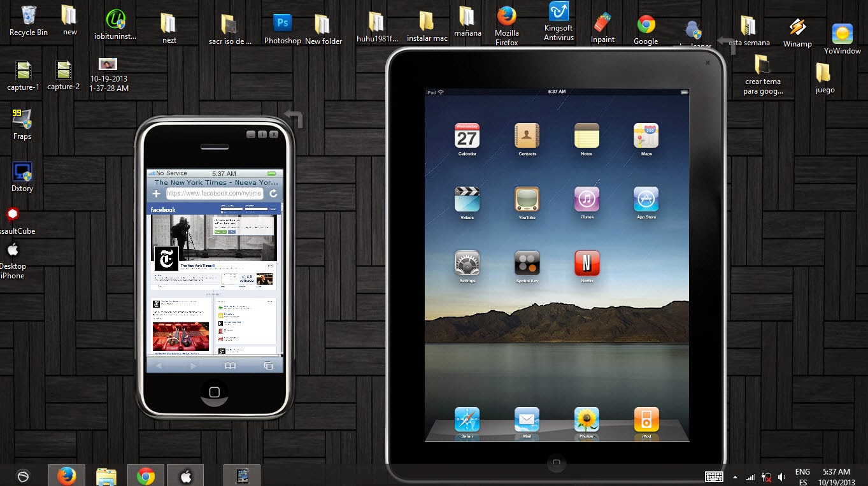Viewport: 868px width, 486px height.
Task: Open Mail in the iPad dock
Action: (527, 420)
